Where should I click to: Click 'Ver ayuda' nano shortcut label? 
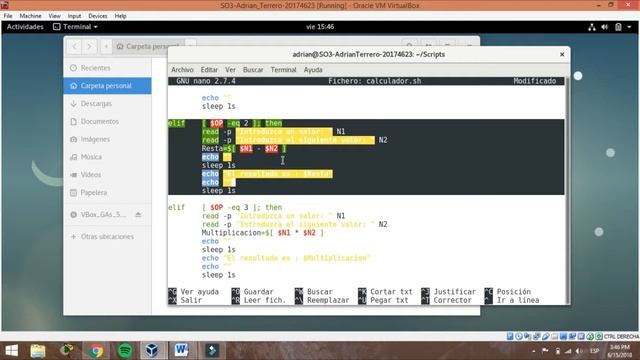tap(200, 292)
